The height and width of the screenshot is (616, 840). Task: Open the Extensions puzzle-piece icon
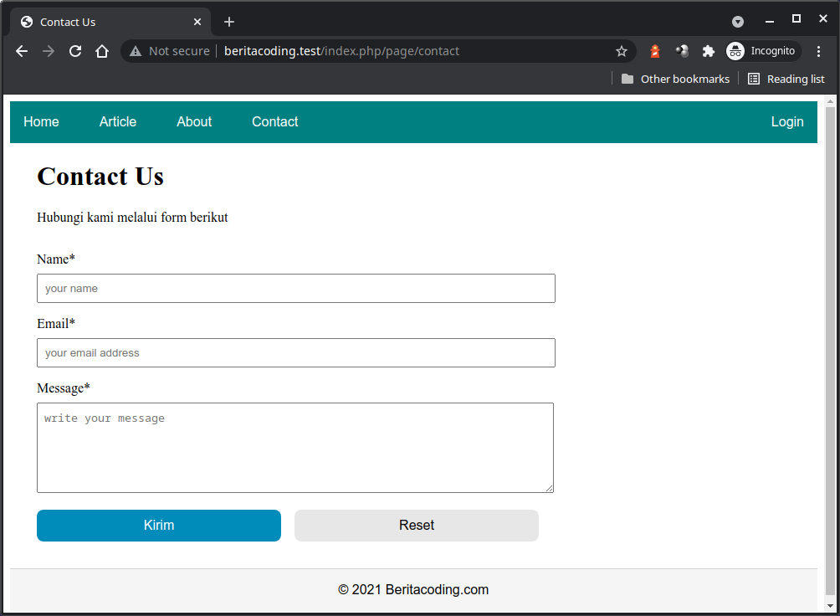[709, 51]
